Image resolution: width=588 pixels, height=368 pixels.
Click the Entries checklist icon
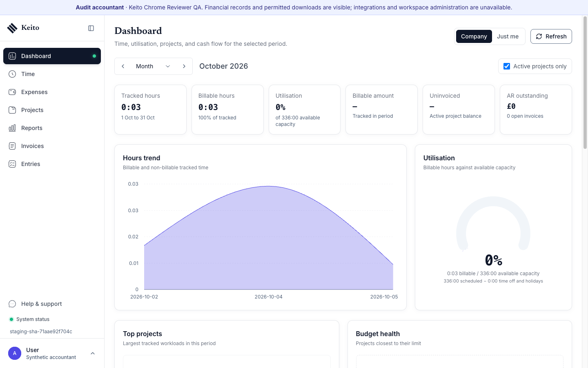coord(12,164)
